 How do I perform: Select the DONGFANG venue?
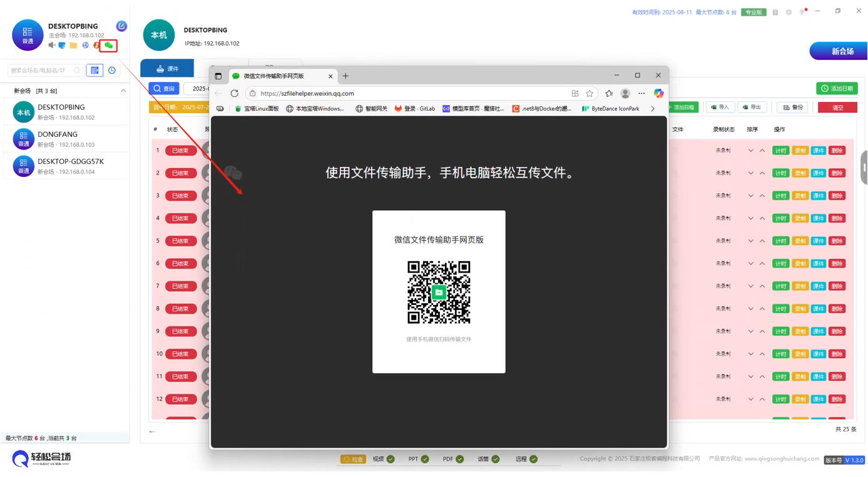point(66,139)
